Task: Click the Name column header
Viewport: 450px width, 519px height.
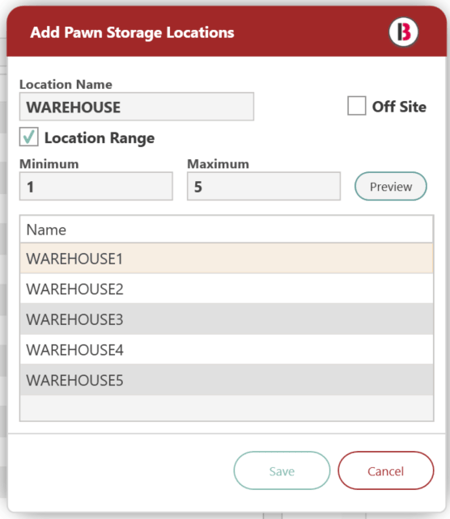Action: [x=226, y=229]
